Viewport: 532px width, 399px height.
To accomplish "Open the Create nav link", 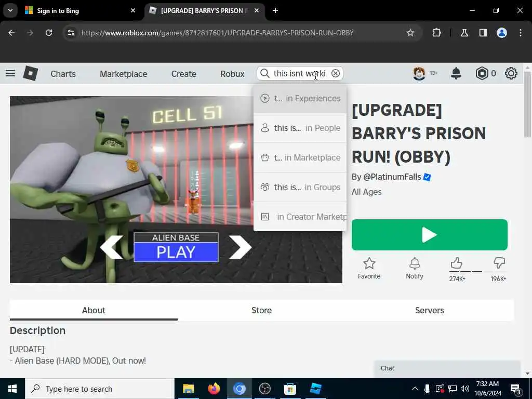I will point(183,74).
